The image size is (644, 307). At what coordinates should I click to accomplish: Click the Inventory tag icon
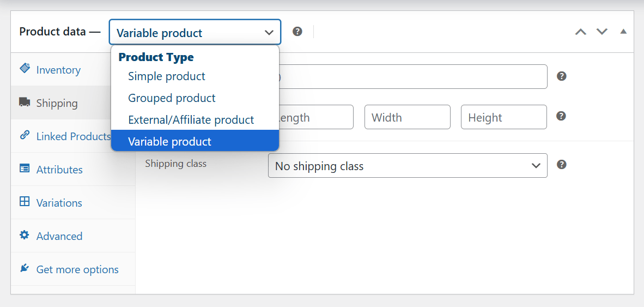click(25, 68)
